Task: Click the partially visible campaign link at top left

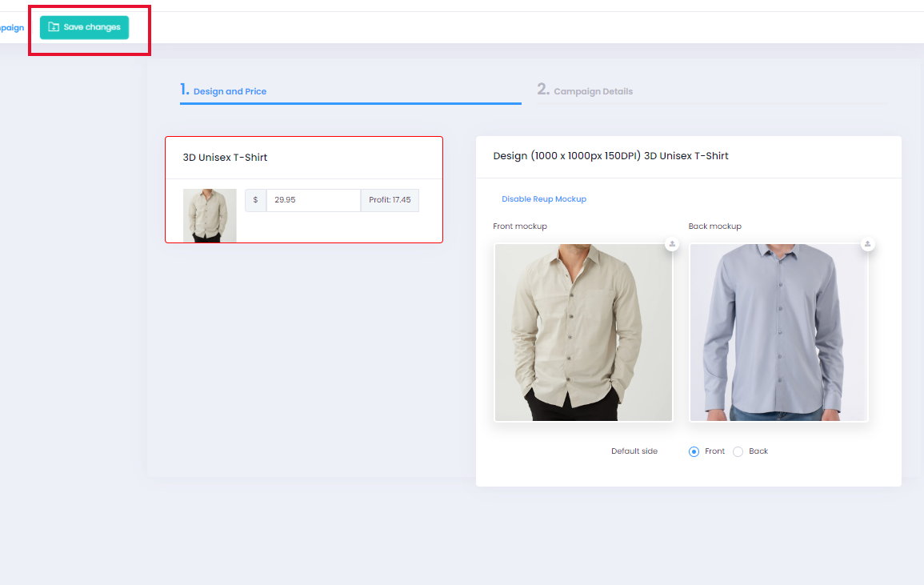Action: (12, 28)
